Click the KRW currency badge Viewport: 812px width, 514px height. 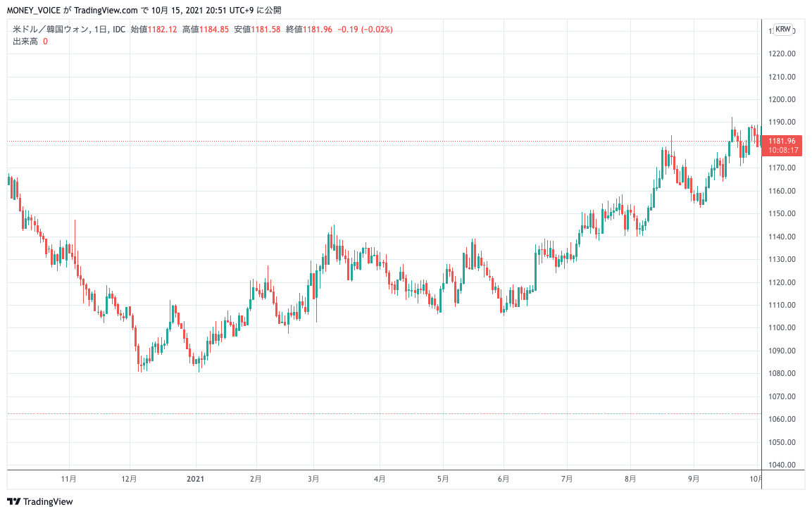click(x=782, y=30)
